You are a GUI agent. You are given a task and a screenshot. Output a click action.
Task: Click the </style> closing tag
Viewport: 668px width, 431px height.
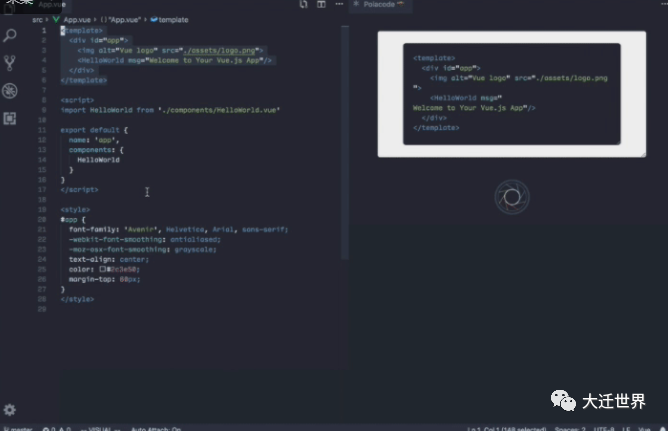(77, 299)
